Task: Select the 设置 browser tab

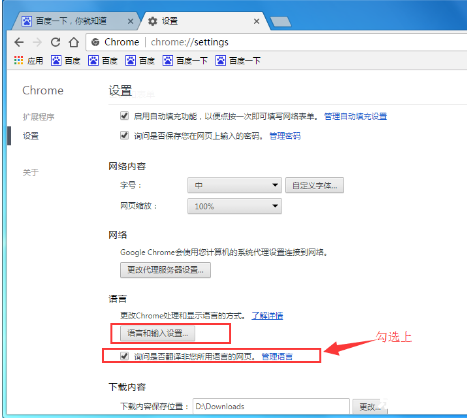Action: tap(203, 21)
